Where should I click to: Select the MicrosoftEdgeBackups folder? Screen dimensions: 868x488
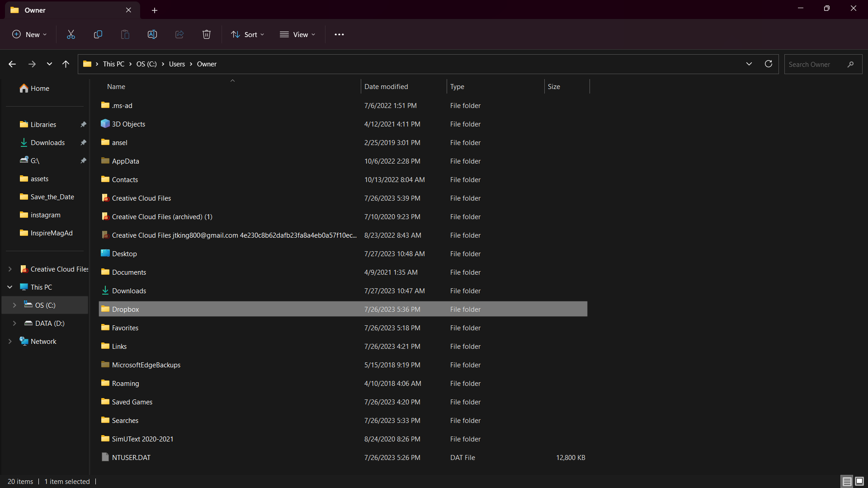click(x=343, y=365)
